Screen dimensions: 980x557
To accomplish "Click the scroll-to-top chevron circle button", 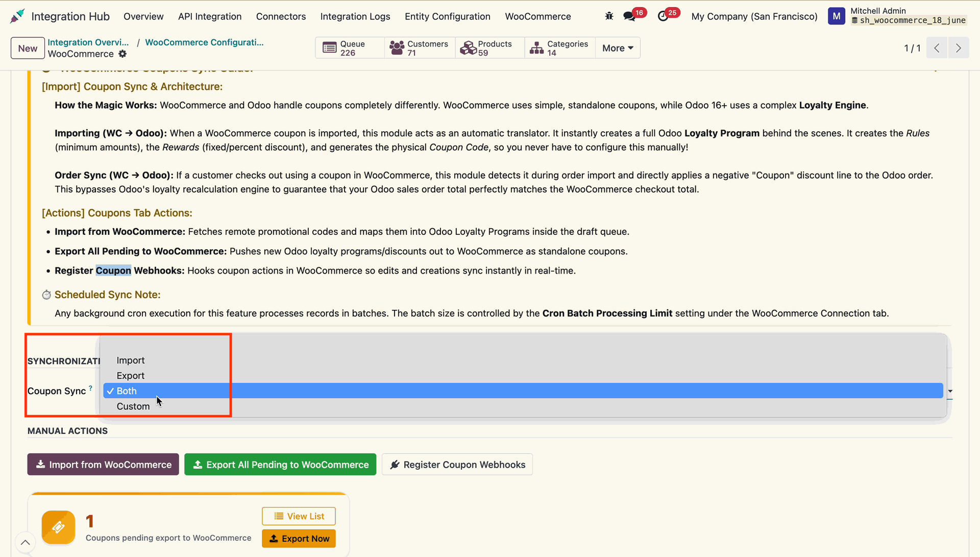I will click(25, 542).
